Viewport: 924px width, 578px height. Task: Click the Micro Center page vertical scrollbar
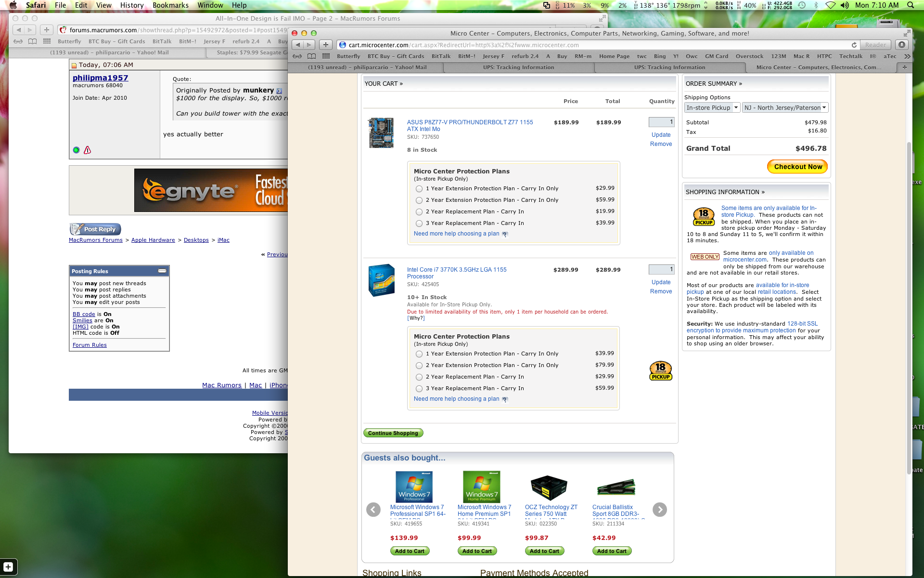909,308
